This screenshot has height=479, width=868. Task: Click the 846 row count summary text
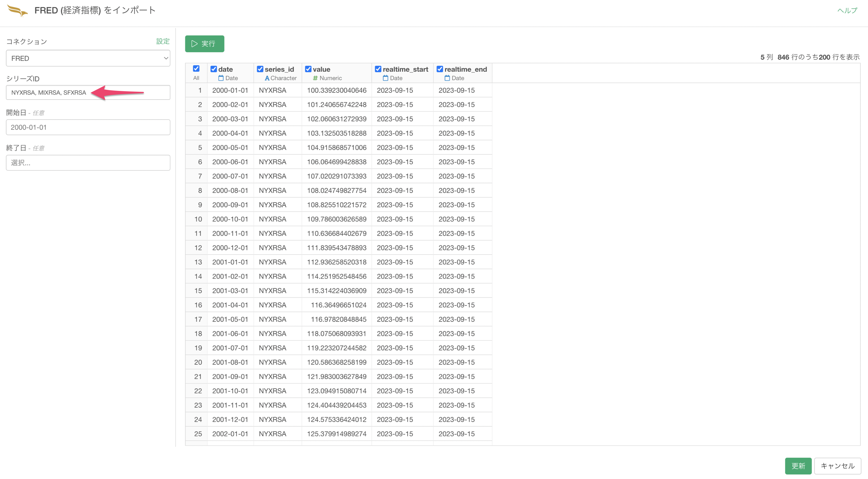[x=818, y=57]
